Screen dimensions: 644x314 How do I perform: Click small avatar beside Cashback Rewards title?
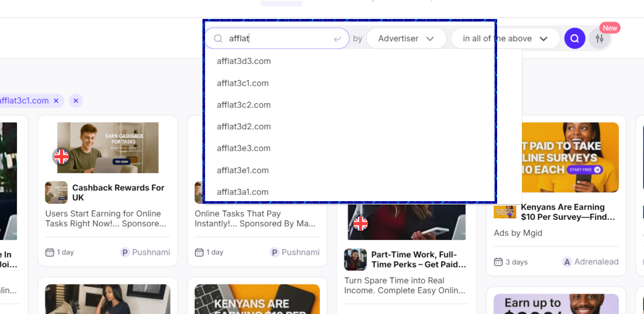[x=56, y=193]
